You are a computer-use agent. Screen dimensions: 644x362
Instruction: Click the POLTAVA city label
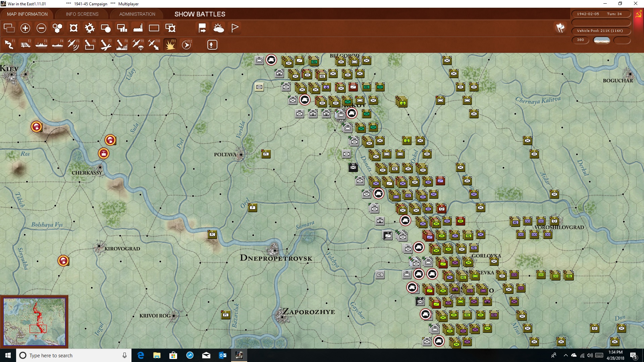[225, 155]
